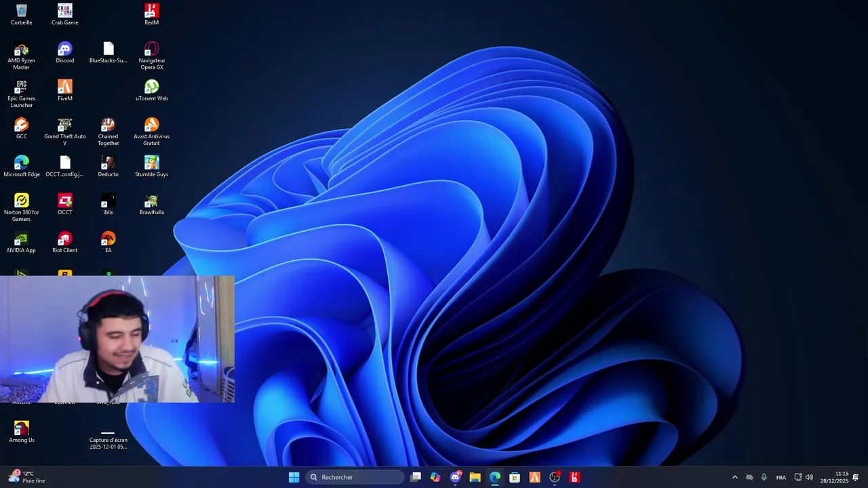Screen dimensions: 868x488
Task: Open the Corbeille recycle bin icon
Action: (x=22, y=14)
